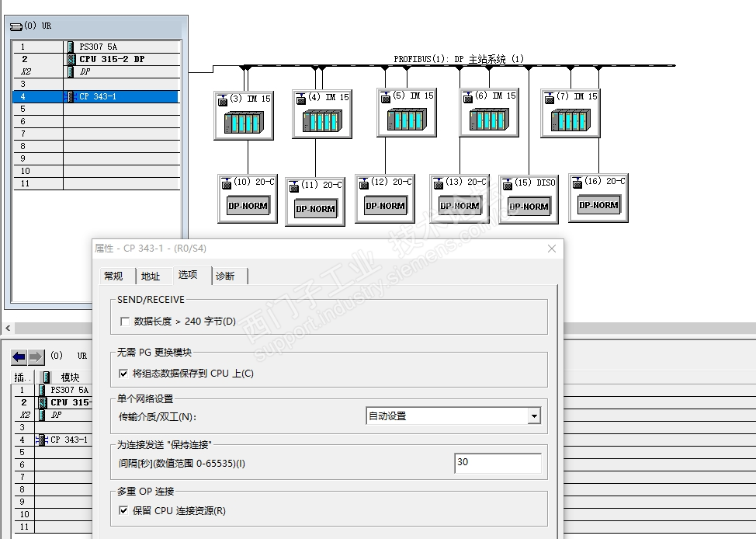Click the 插.. column header in detail table

tap(23, 377)
